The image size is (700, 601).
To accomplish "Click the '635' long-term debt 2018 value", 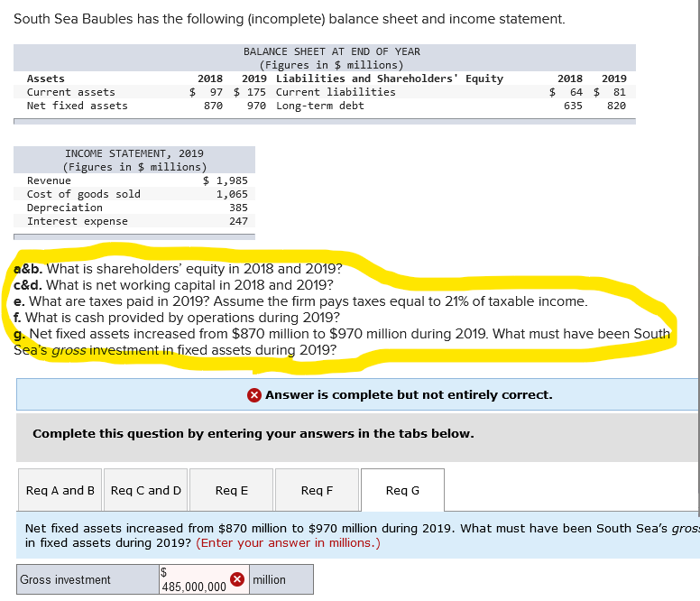I will [573, 106].
